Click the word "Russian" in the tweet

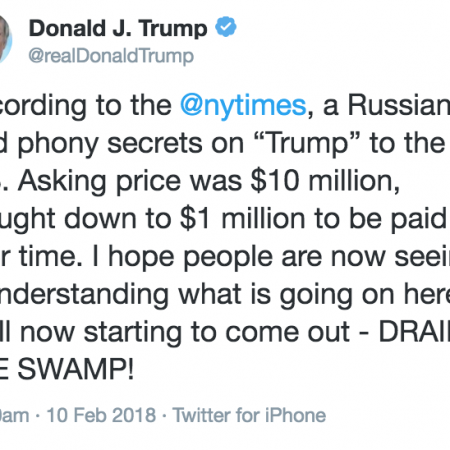399,105
